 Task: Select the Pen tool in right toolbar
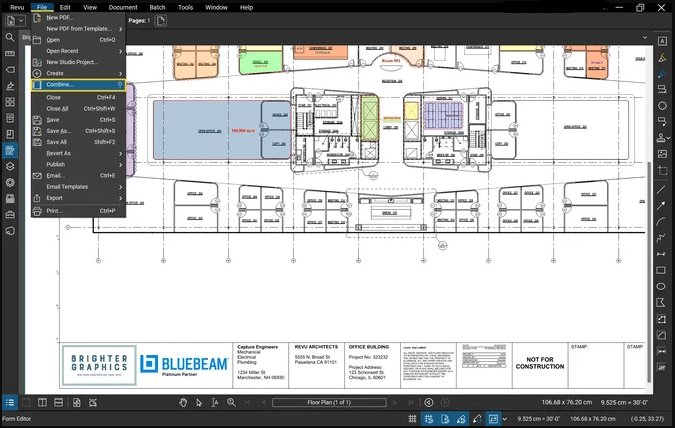[x=662, y=74]
